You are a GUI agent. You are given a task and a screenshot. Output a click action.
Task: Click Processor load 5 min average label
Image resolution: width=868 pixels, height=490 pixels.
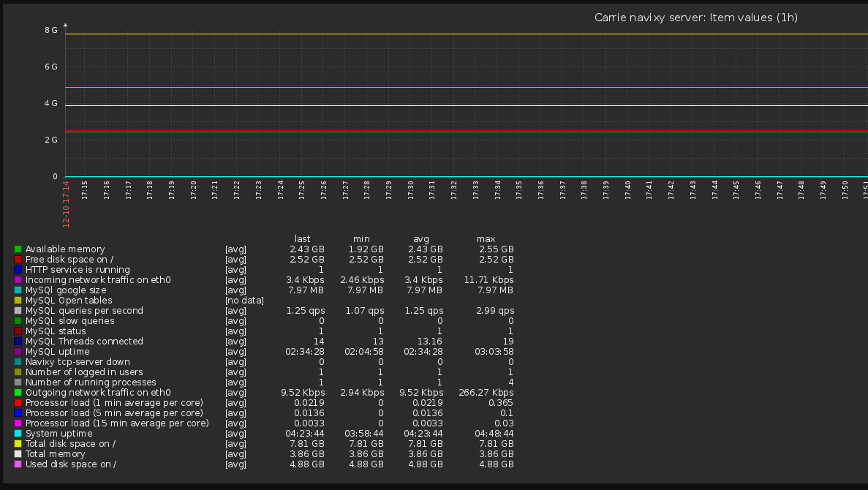point(114,413)
